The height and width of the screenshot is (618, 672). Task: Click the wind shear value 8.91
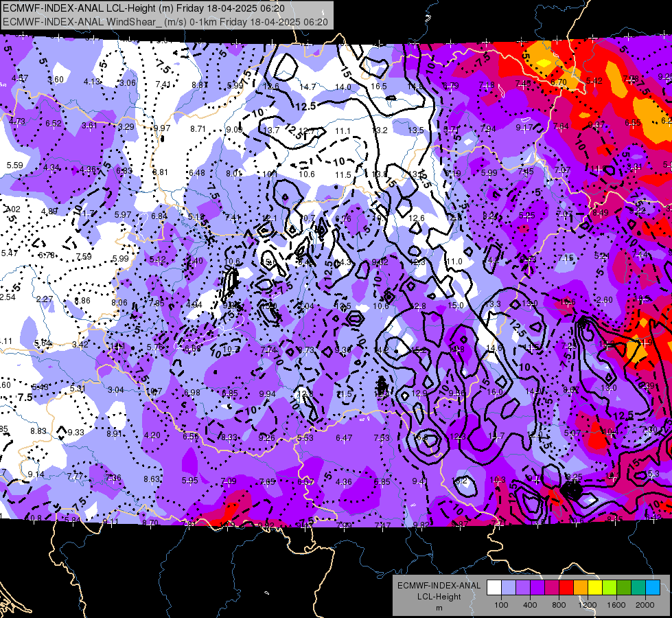point(115,433)
